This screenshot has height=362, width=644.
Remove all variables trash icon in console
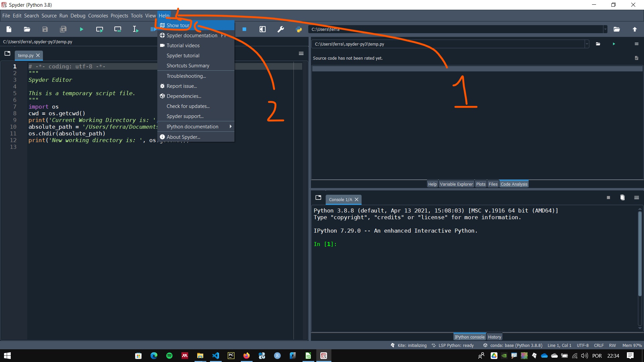(x=622, y=198)
